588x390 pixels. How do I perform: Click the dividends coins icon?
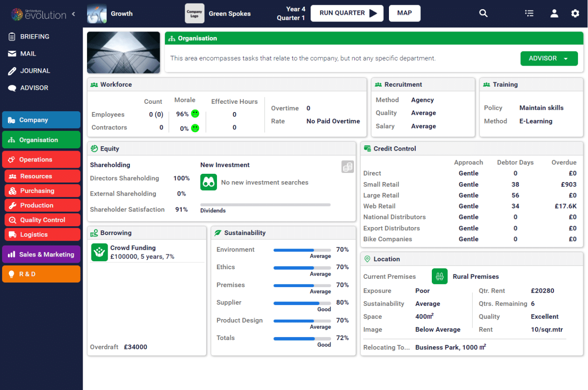click(347, 167)
